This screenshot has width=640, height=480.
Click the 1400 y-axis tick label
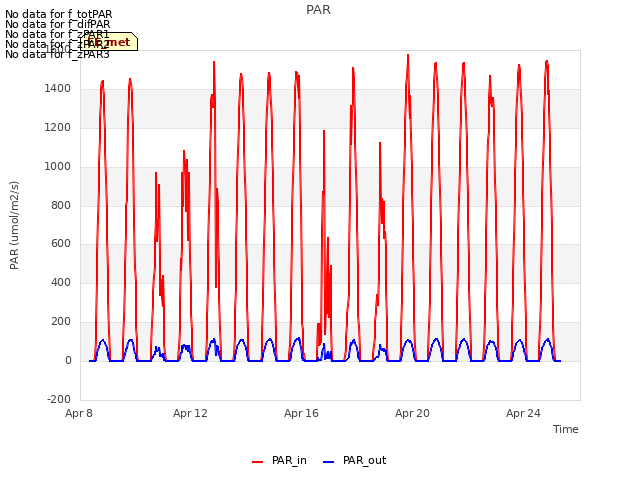(x=58, y=89)
